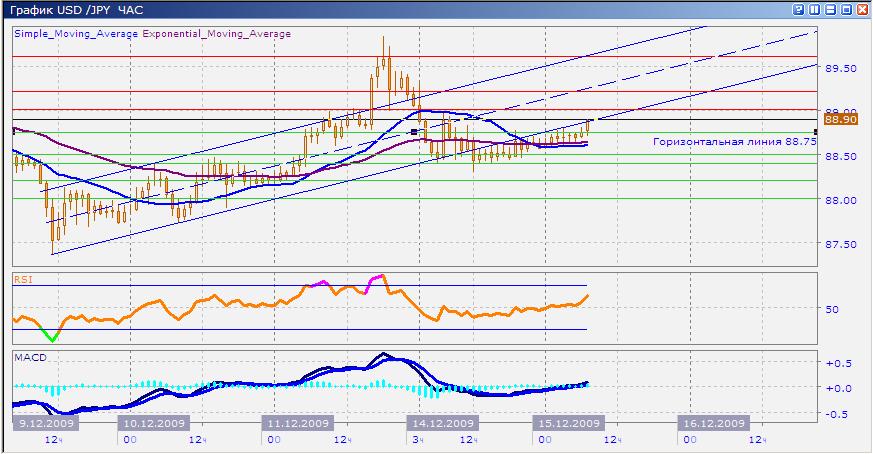Close the chart with red X
The width and height of the screenshot is (873, 454).
point(862,8)
